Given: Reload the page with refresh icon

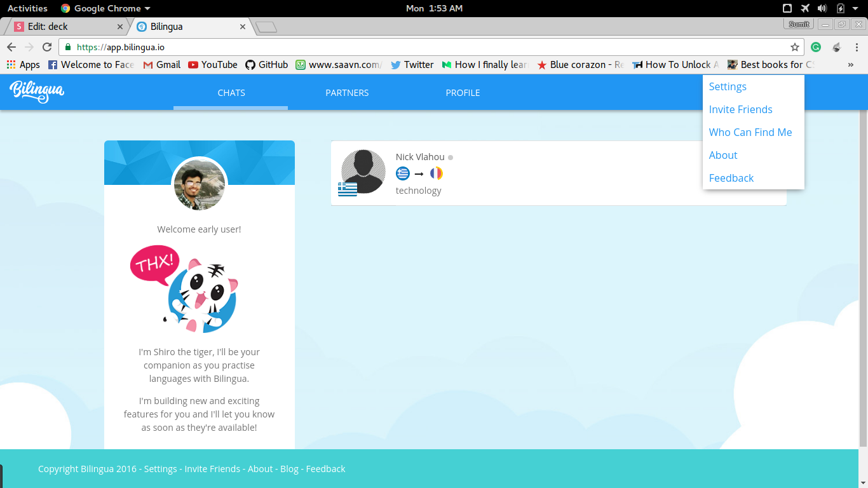Looking at the screenshot, I should tap(47, 47).
